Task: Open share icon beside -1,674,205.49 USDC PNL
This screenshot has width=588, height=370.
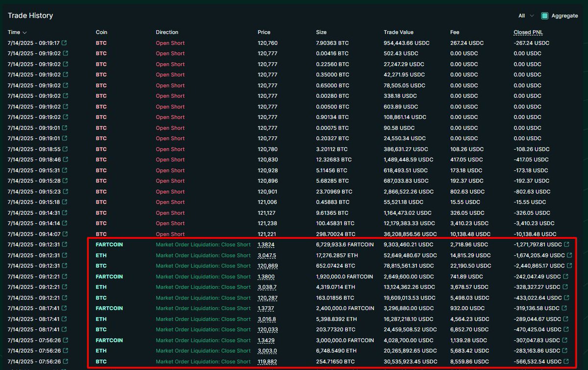Action: click(x=569, y=255)
